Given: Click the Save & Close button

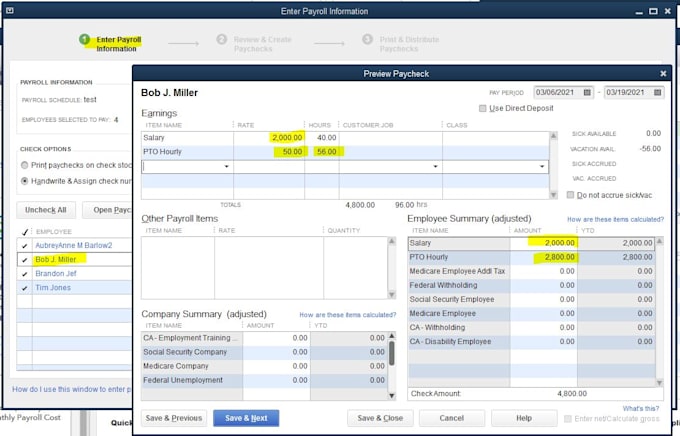Looking at the screenshot, I should click(x=380, y=418).
